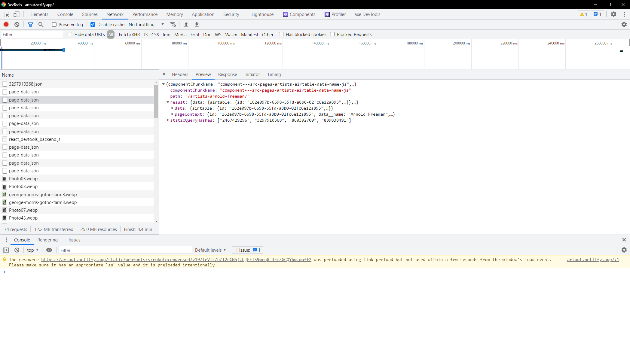Open Network panel settings gear
630x364 pixels.
(624, 24)
